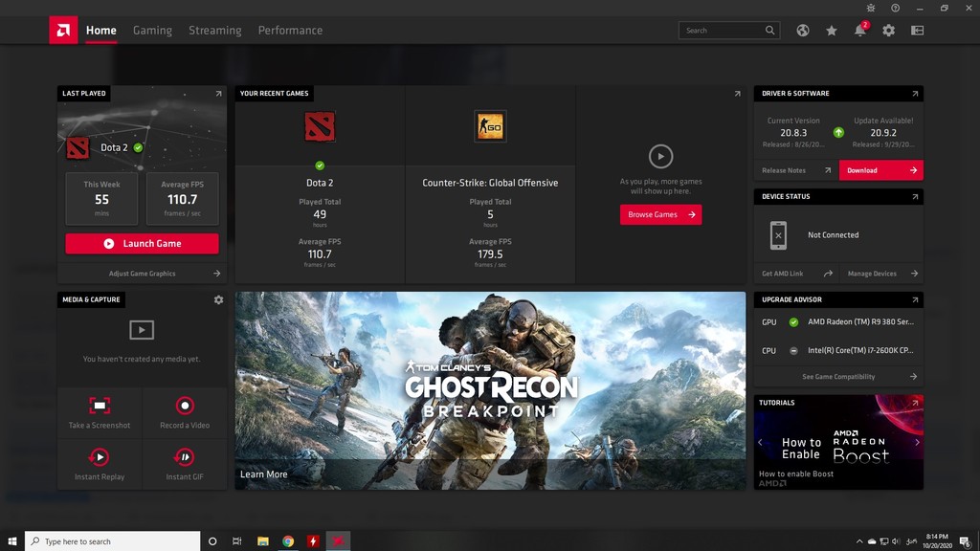Open the notifications bell
The image size is (980, 551).
860,30
